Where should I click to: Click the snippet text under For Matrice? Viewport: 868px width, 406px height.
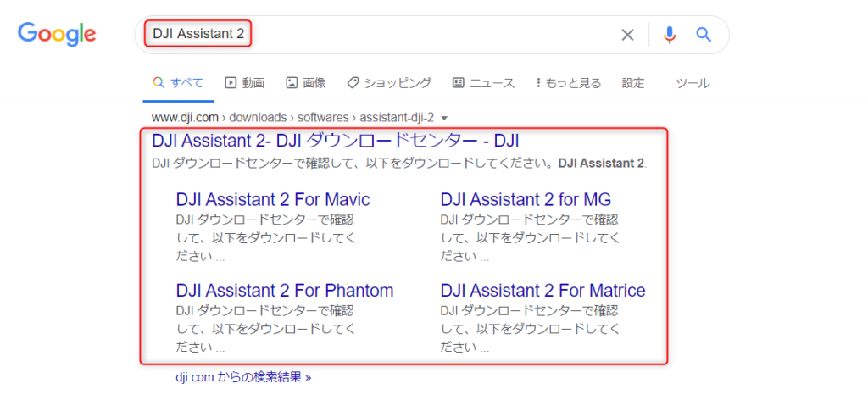pos(531,329)
